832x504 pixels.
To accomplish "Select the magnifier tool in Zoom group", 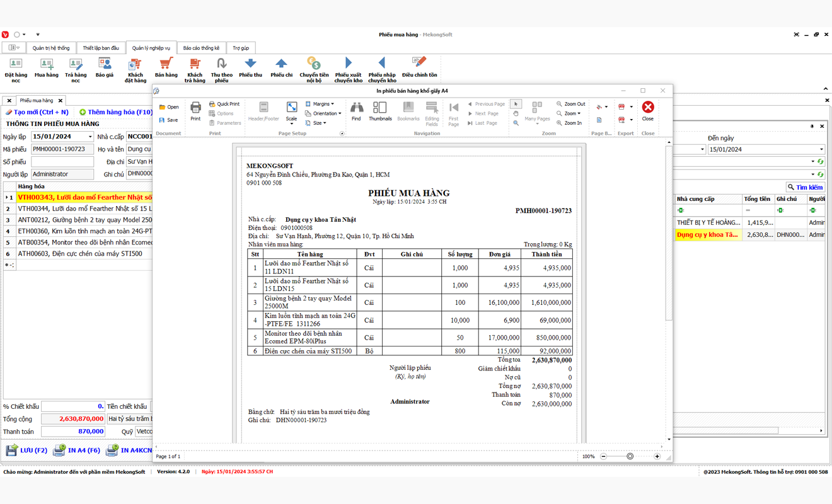I will [x=516, y=123].
